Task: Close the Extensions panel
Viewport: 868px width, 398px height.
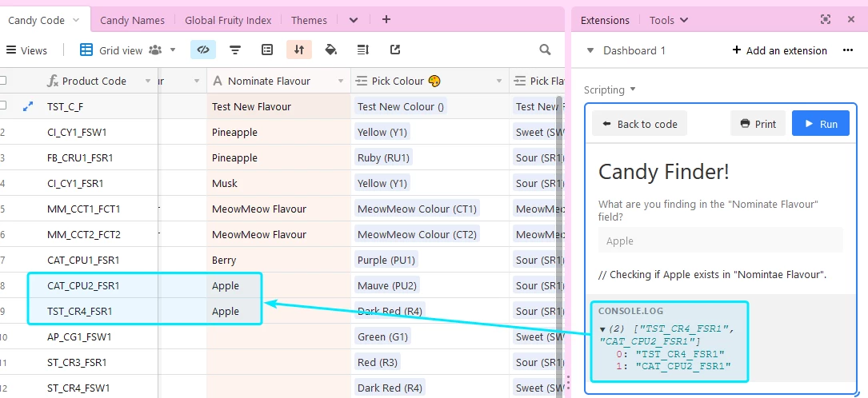Action: click(851, 19)
